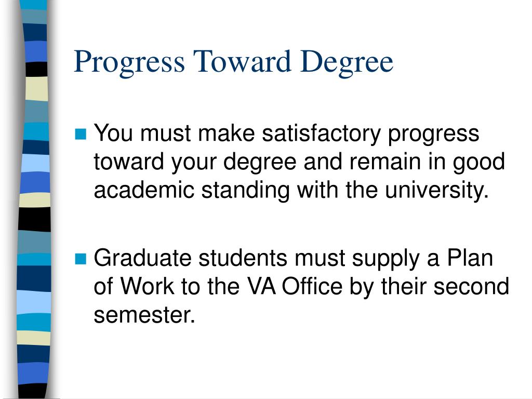Click the word "semester." on the last line
This screenshot has height=399, width=532.
tap(144, 315)
